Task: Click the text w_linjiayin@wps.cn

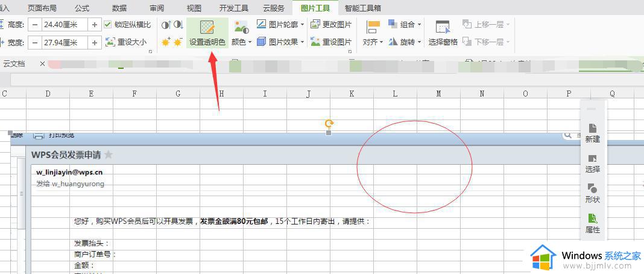Action: (69, 172)
